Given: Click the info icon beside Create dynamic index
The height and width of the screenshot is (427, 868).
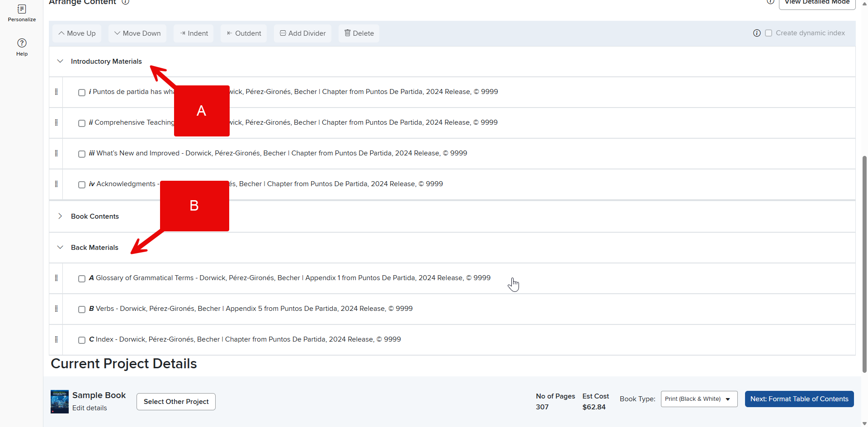Looking at the screenshot, I should tap(757, 33).
